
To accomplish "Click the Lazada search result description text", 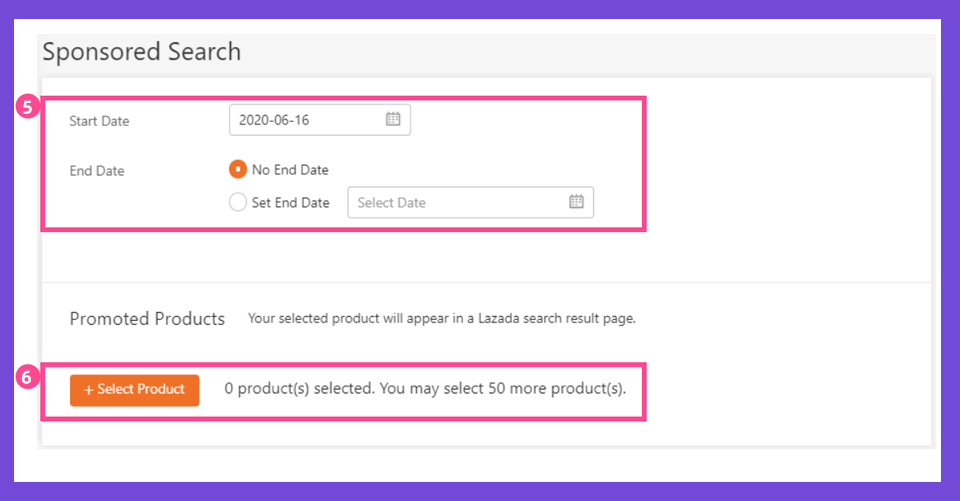I will click(441, 318).
